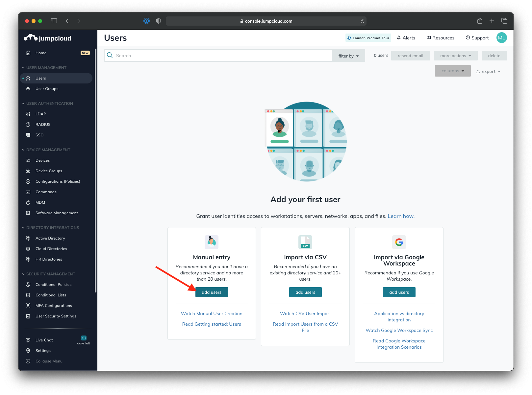532x395 pixels.
Task: Open Support in the top bar
Action: (x=477, y=38)
